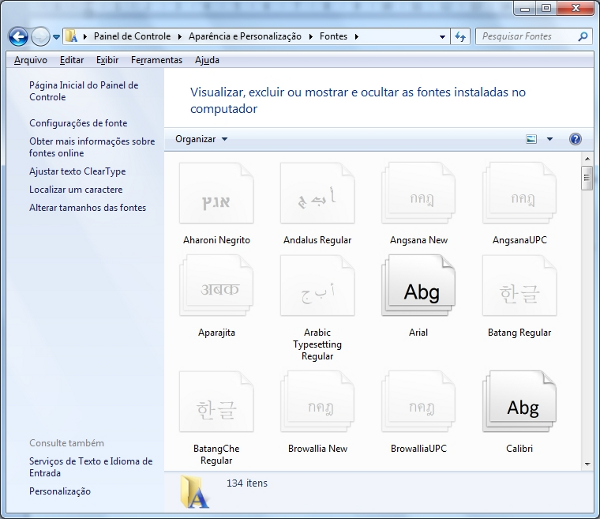Select the Arabic Typesetting Regular font icon
600x519 pixels.
(317, 286)
